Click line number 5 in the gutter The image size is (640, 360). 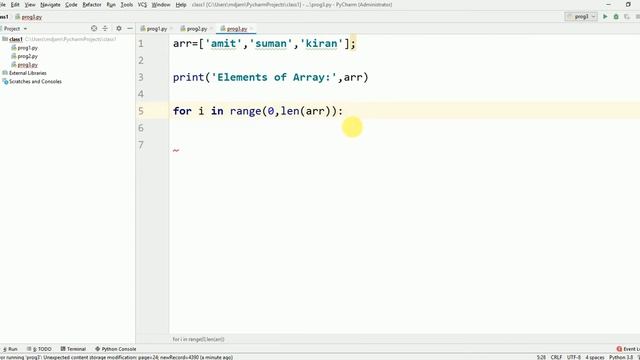141,111
